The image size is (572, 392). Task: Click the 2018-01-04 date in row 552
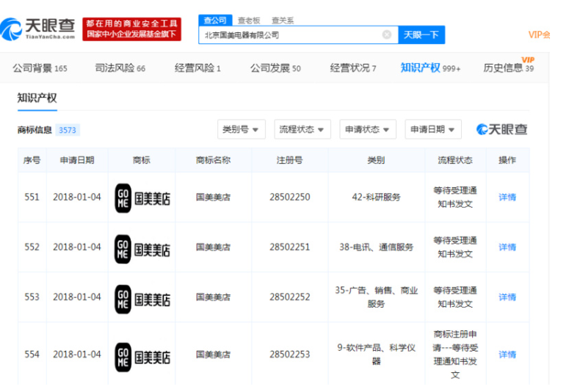click(x=77, y=247)
